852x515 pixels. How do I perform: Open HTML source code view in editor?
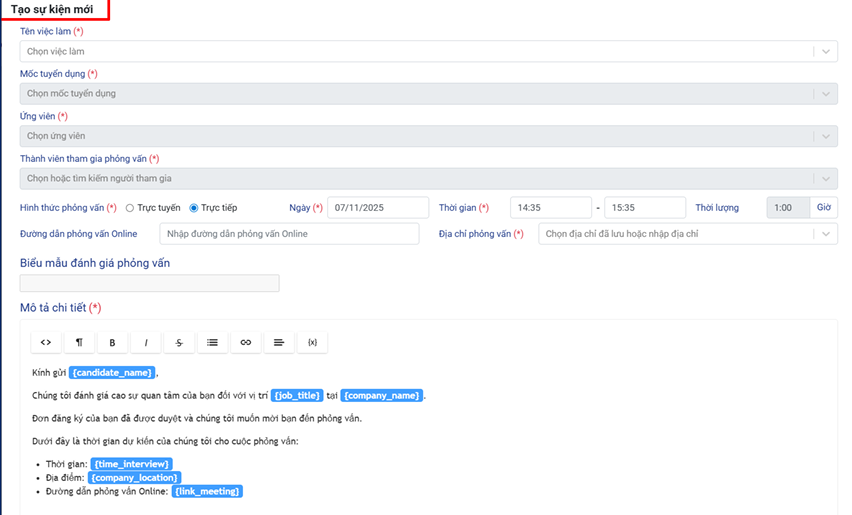click(46, 343)
